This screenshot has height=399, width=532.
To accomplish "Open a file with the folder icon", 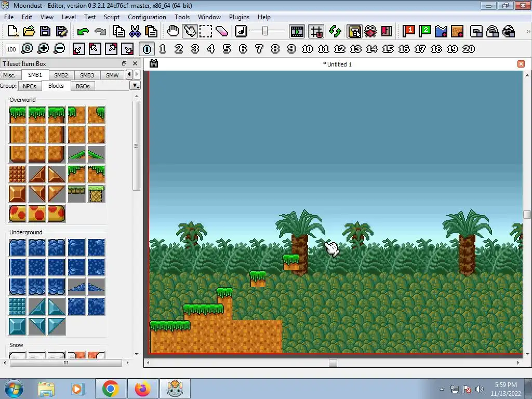I will (29, 31).
